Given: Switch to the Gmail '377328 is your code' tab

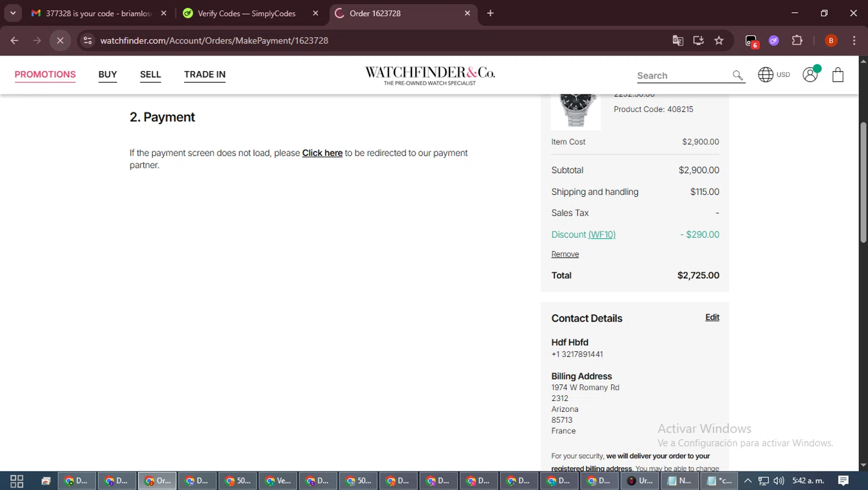Looking at the screenshot, I should [91, 13].
